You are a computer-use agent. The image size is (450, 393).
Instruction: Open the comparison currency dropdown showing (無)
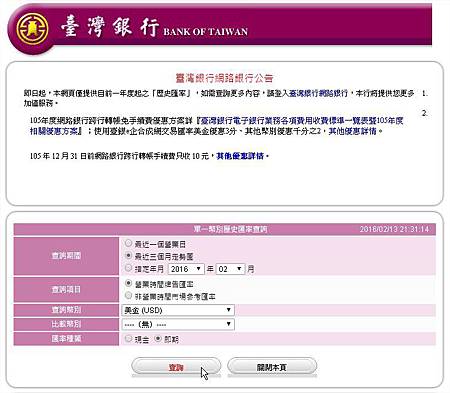178,324
